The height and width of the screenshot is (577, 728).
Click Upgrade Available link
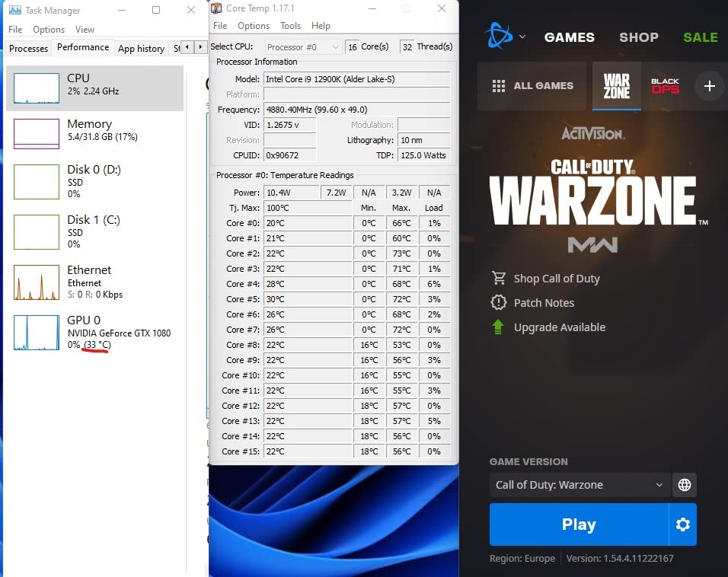pos(560,327)
